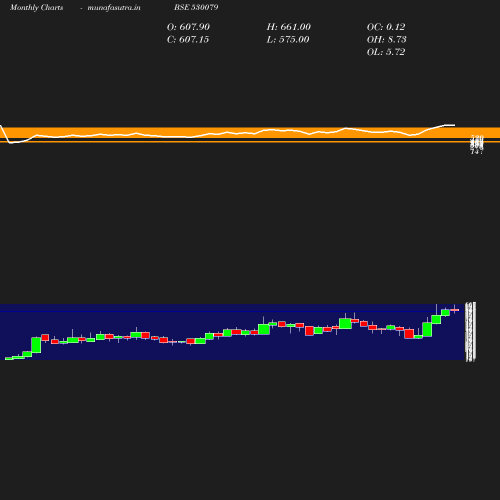Click the 'OC: 0.12' value
Image resolution: width=500 pixels, height=500 pixels.
pyautogui.click(x=386, y=27)
